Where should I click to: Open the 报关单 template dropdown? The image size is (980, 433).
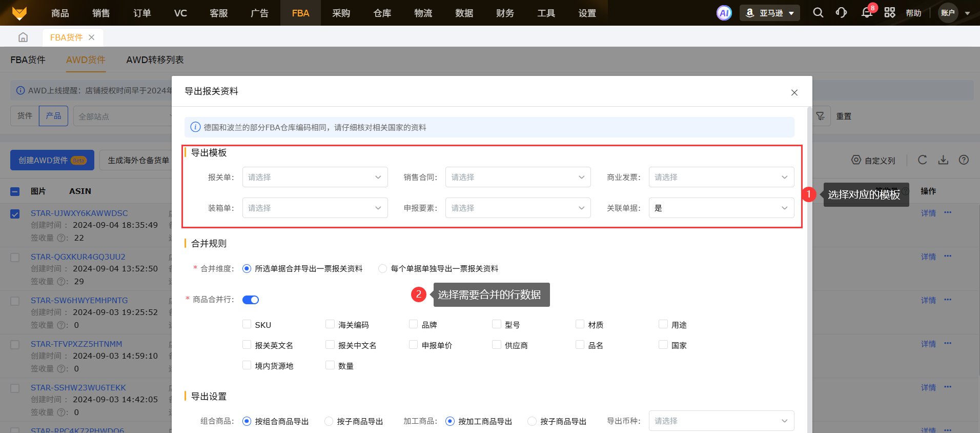pos(315,177)
